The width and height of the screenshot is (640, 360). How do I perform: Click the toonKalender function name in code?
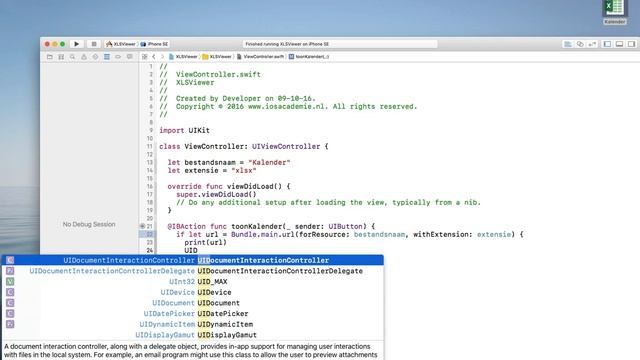pos(256,227)
